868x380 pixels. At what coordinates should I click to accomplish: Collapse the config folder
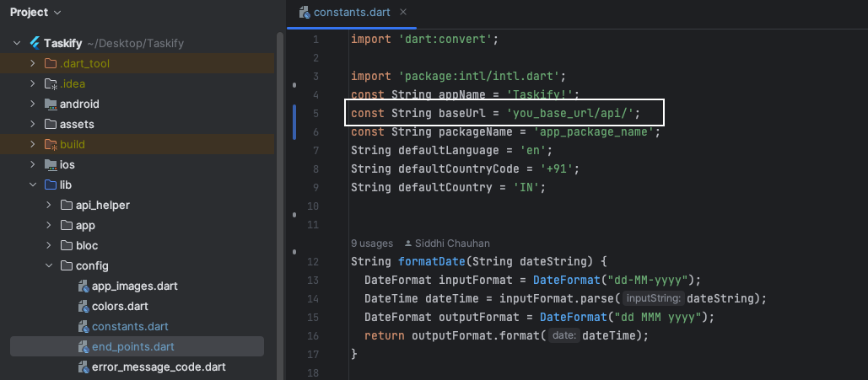(x=48, y=265)
